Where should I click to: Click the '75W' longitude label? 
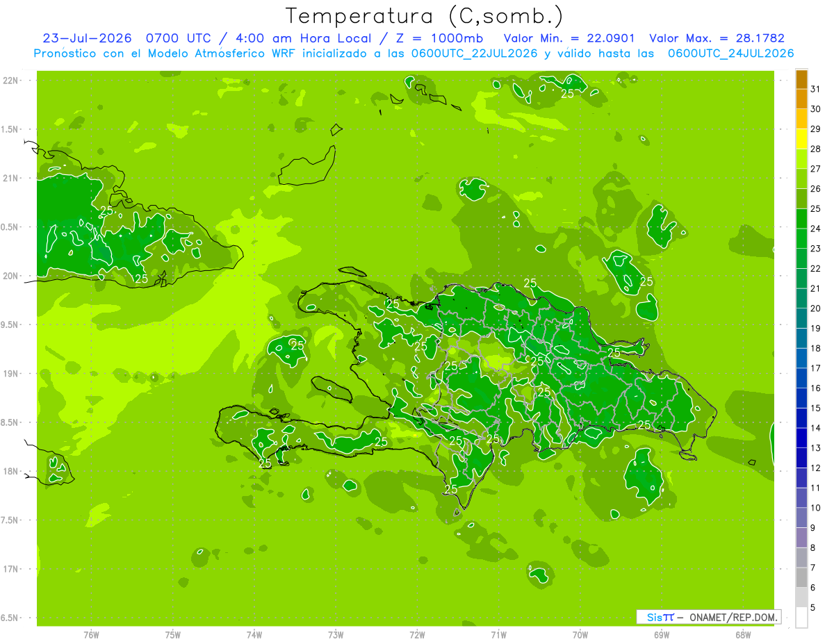[x=173, y=634]
